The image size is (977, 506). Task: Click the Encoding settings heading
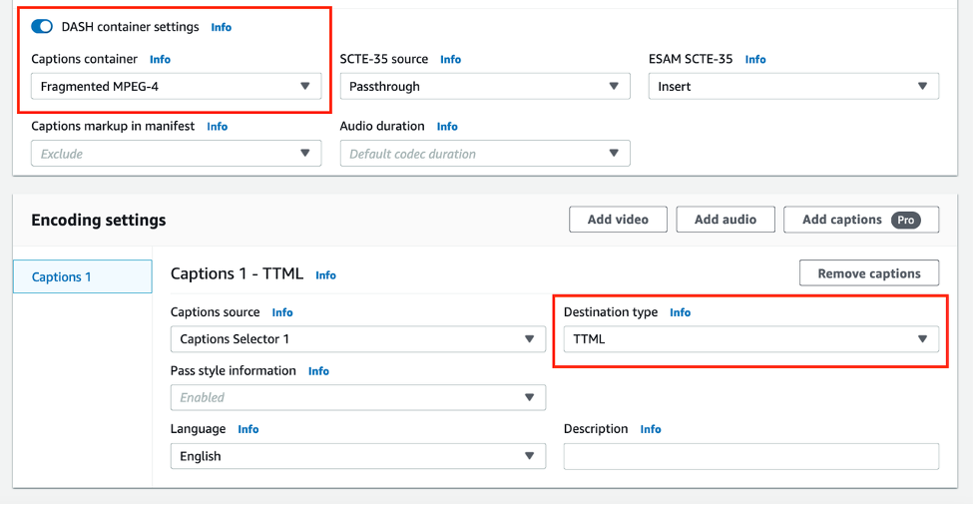click(98, 220)
